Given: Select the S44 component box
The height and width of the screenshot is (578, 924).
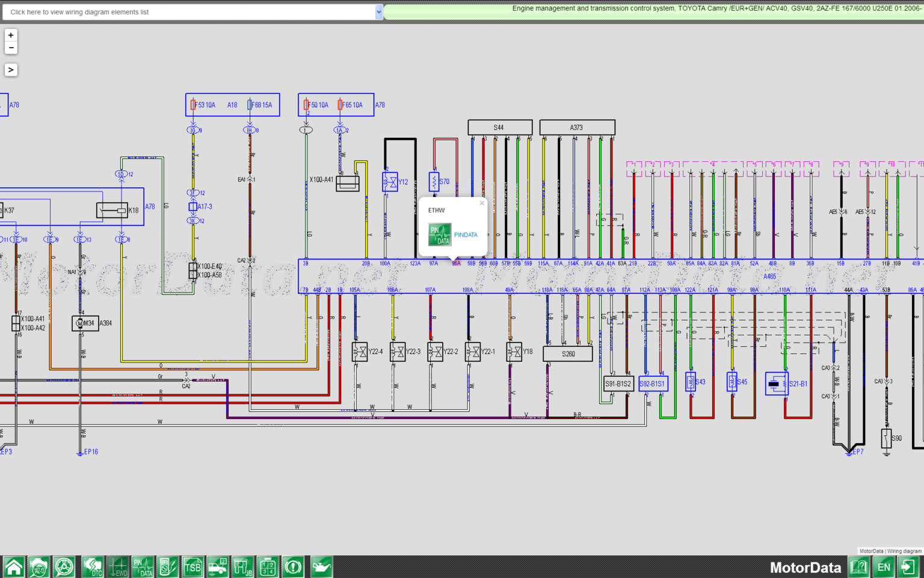Looking at the screenshot, I should pyautogui.click(x=500, y=127).
